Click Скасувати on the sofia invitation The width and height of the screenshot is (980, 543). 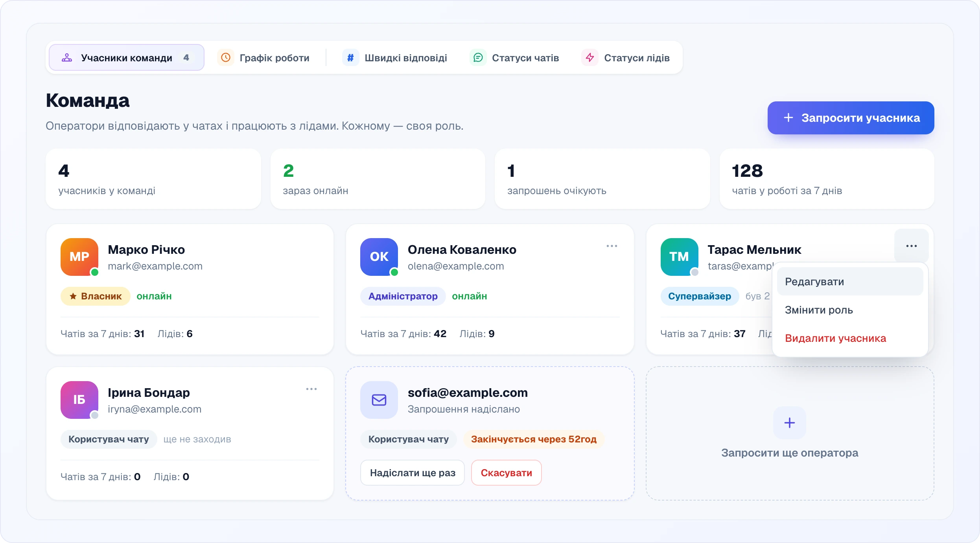507,473
